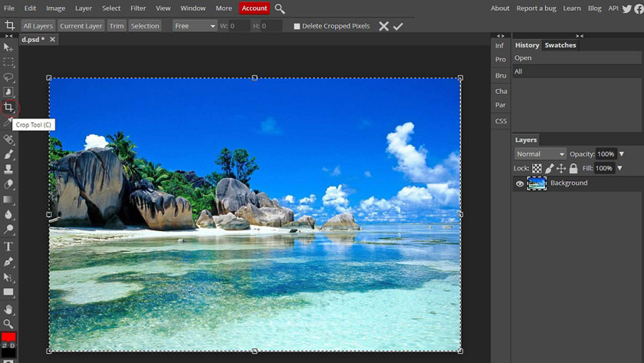
Task: Click the black background color swatch
Action: (x=9, y=353)
